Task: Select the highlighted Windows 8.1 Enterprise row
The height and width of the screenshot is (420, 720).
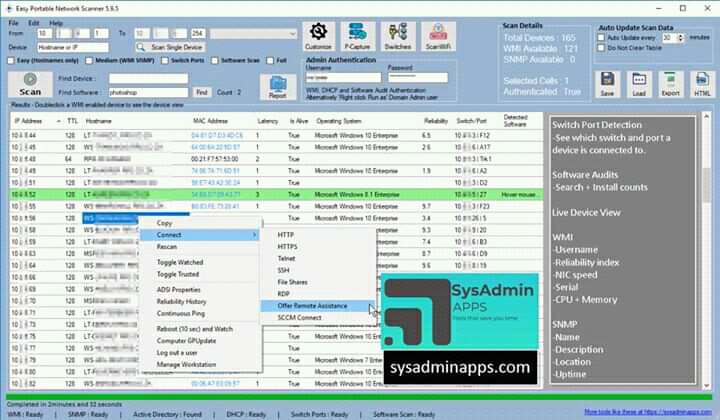Action: click(276, 195)
